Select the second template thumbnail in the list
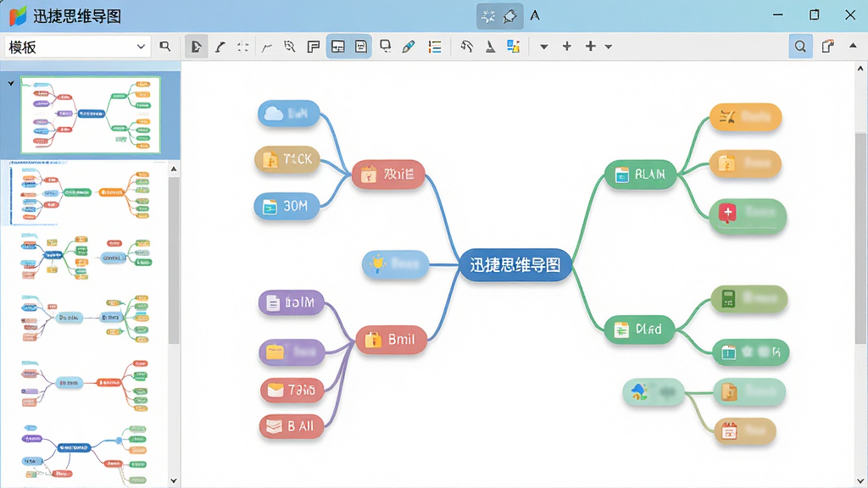This screenshot has height=488, width=868. [x=87, y=194]
